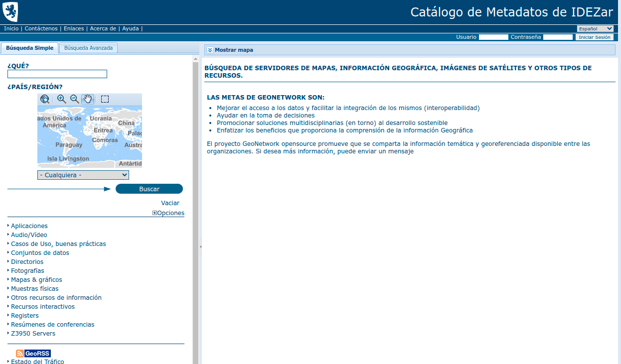Activate the pan hand tool

[x=88, y=99]
